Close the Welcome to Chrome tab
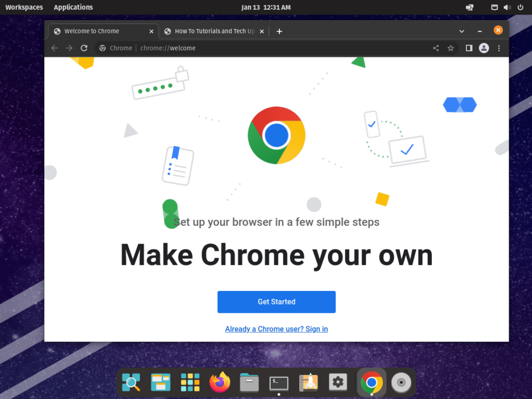 (152, 31)
